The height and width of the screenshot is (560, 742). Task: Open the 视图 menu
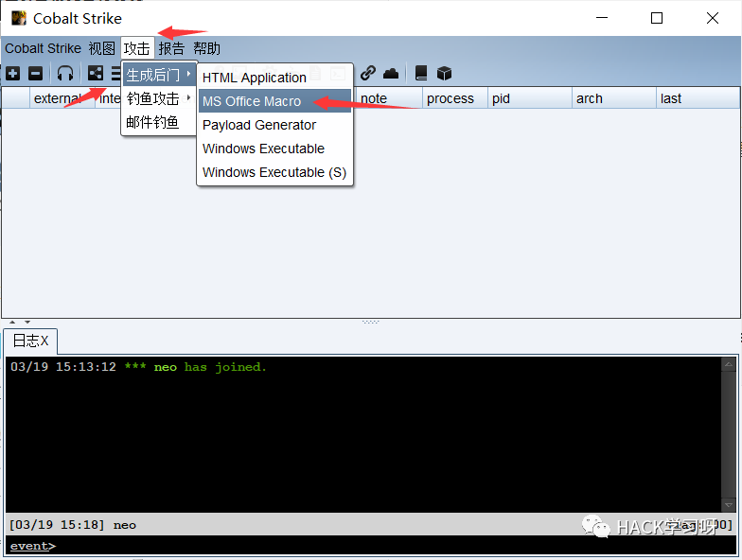coord(102,48)
